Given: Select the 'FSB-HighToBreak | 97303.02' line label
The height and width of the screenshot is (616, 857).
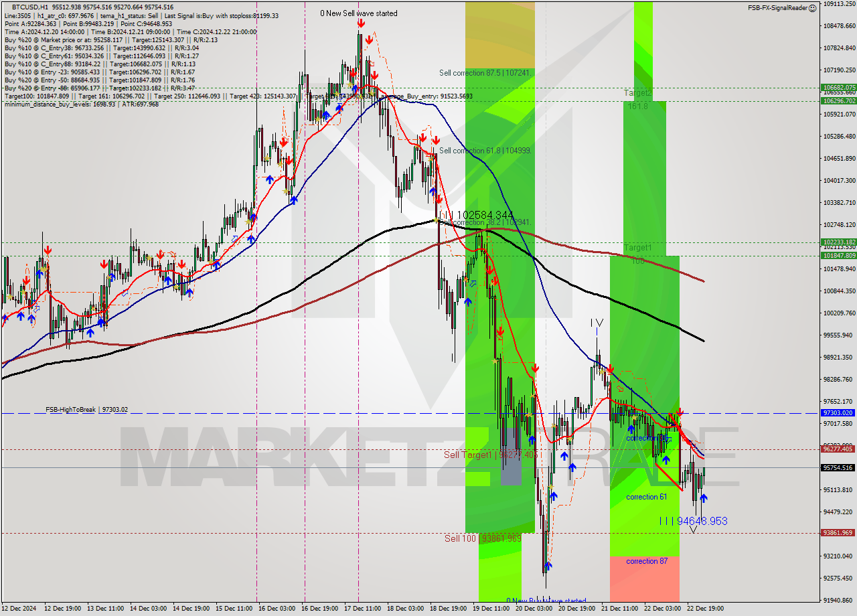Looking at the screenshot, I should (86, 409).
